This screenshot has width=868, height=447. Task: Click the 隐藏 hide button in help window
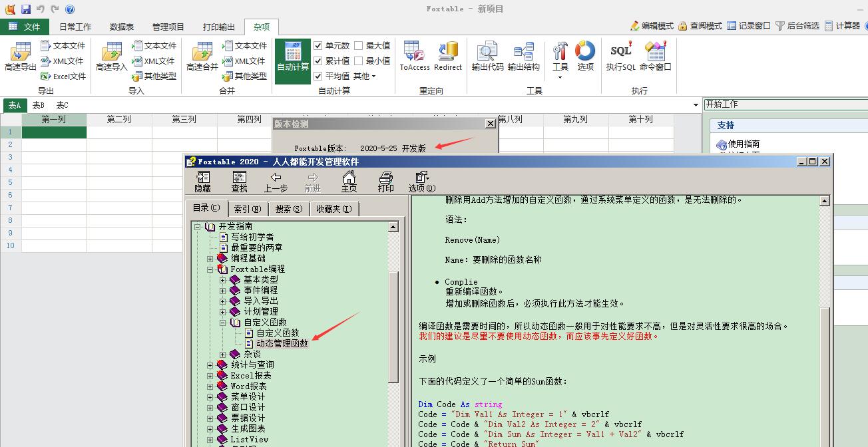pyautogui.click(x=202, y=182)
